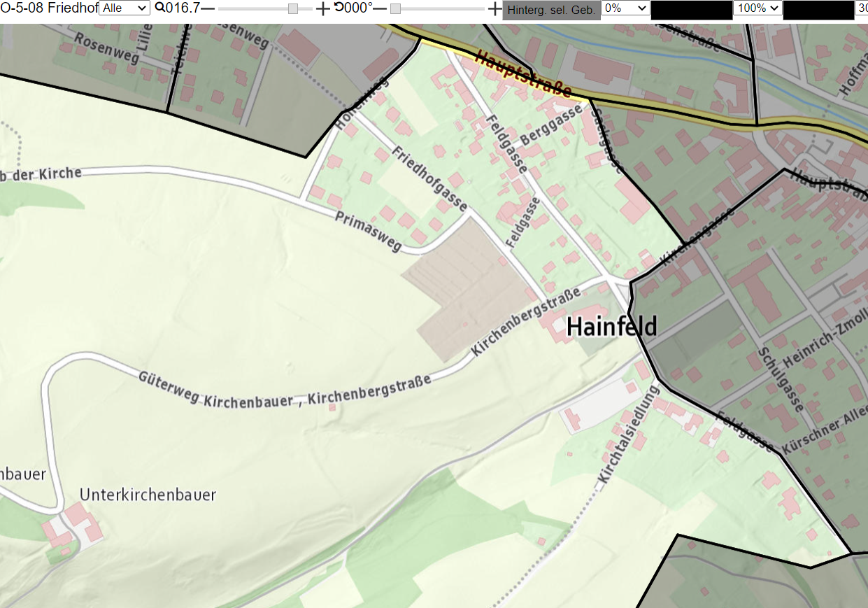Click the rotation arrow icon

(x=339, y=8)
